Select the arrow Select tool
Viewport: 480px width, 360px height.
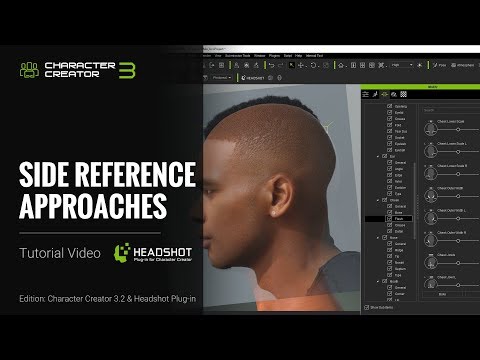pyautogui.click(x=292, y=65)
